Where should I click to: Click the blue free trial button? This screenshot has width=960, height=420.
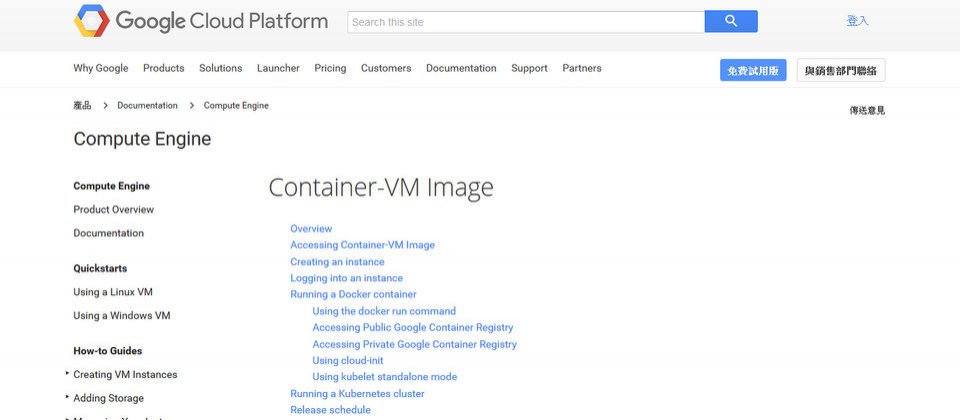(753, 70)
